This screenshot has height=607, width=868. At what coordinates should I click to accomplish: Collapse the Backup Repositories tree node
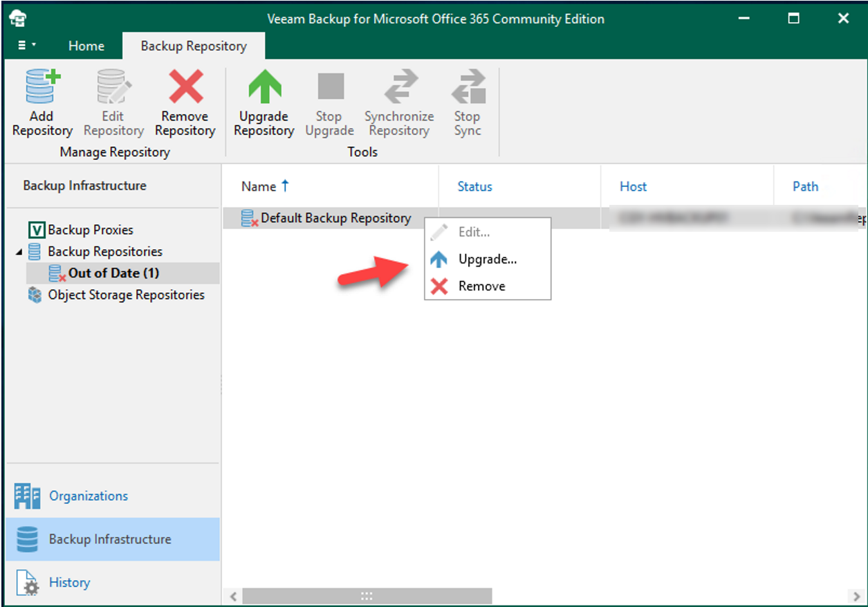pyautogui.click(x=19, y=252)
